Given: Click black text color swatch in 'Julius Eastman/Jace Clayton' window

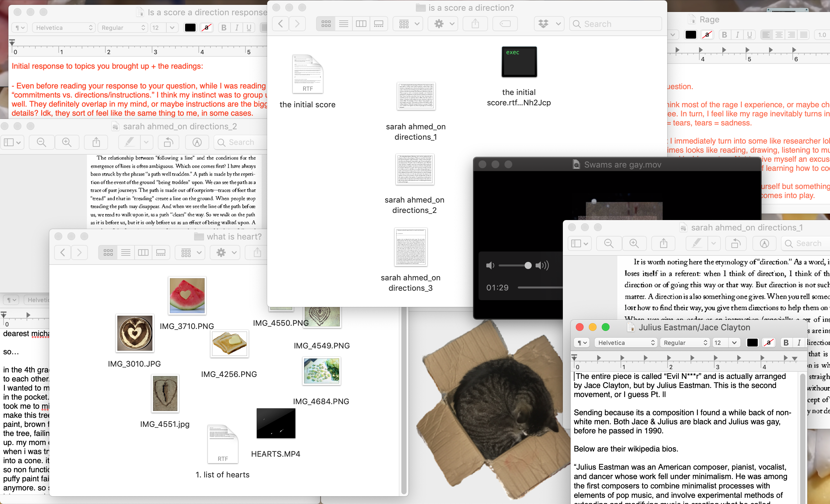Looking at the screenshot, I should click(752, 343).
